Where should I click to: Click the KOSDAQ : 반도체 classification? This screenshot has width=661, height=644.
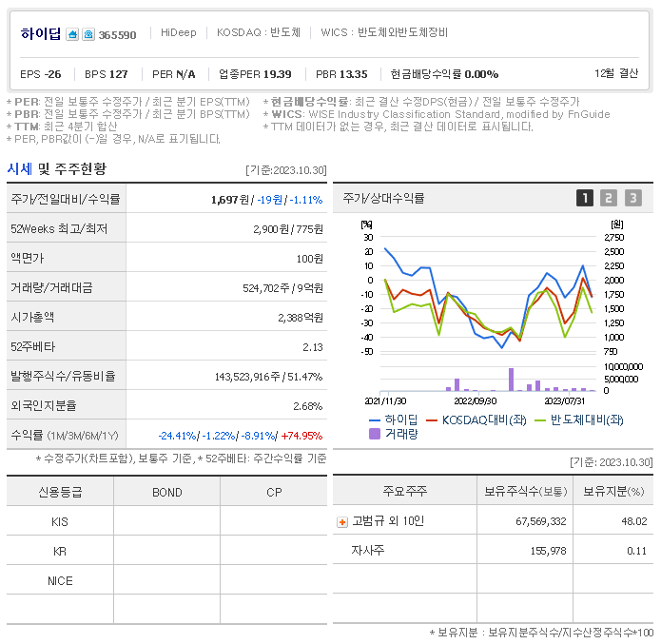[259, 32]
